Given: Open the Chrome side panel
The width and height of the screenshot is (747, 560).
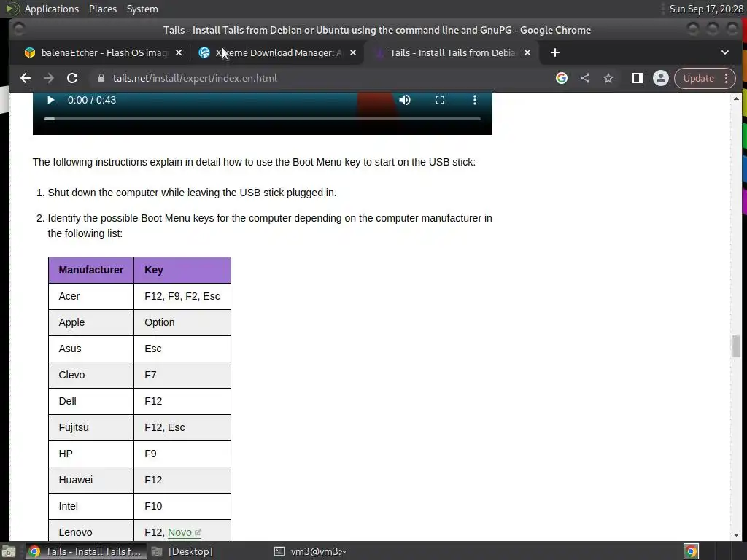Looking at the screenshot, I should tap(637, 78).
